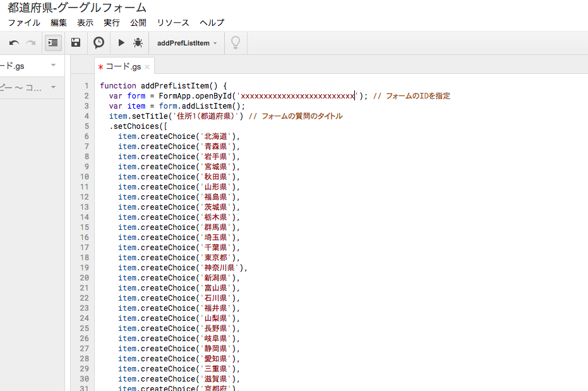Open the ヘルプ menu
The height and width of the screenshot is (391, 588).
click(x=211, y=23)
